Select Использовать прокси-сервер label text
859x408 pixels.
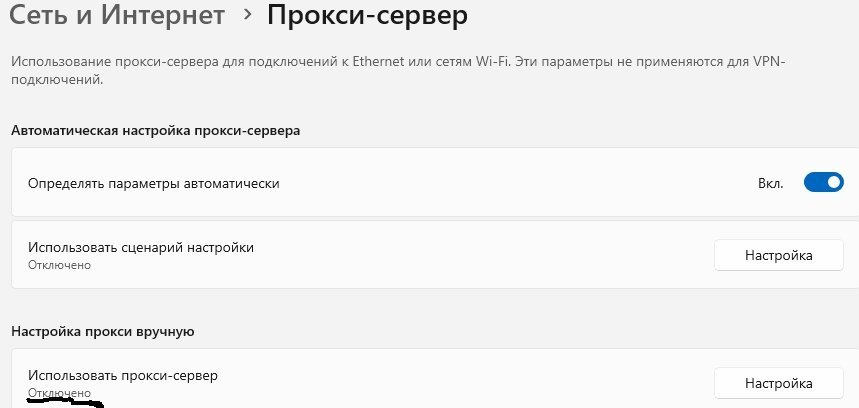[123, 376]
